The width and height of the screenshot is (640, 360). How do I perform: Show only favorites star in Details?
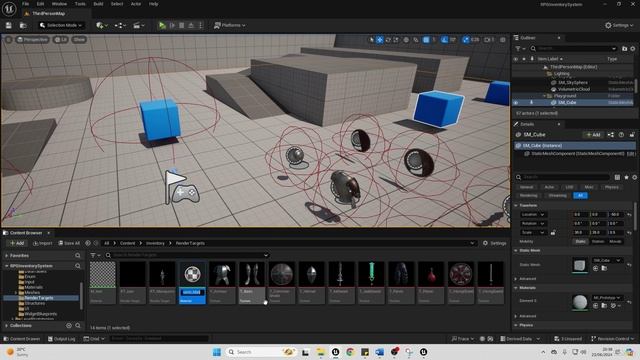point(626,177)
